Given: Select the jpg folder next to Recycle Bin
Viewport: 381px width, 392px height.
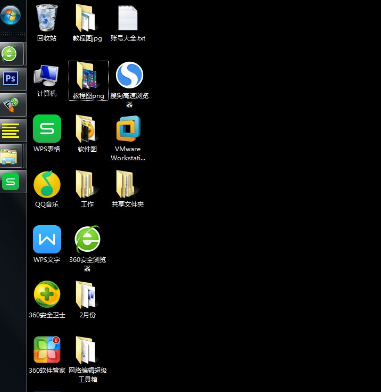Looking at the screenshot, I should [87, 23].
